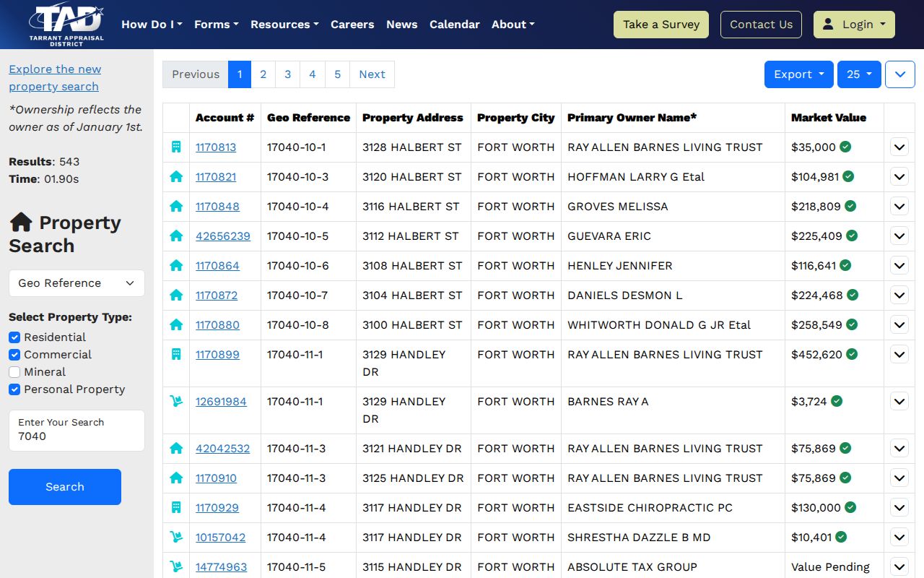
Task: Click green check beside $104,981 value
Action: coord(849,176)
